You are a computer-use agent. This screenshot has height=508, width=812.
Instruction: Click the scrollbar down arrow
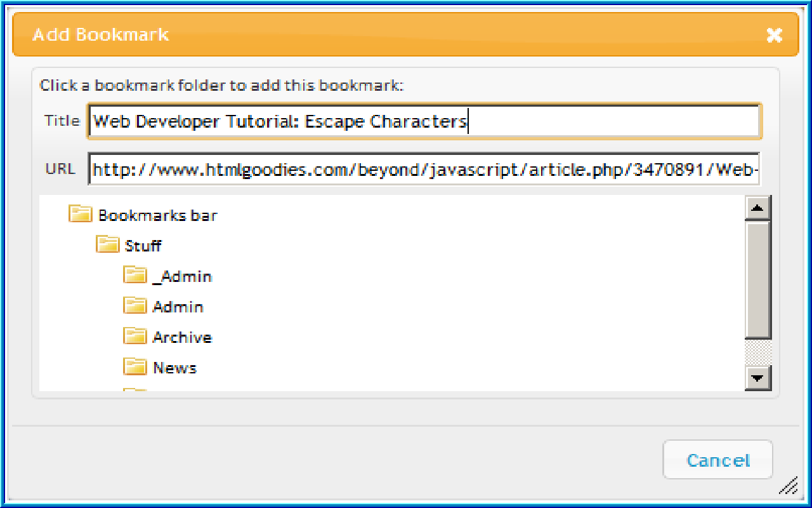click(x=758, y=377)
